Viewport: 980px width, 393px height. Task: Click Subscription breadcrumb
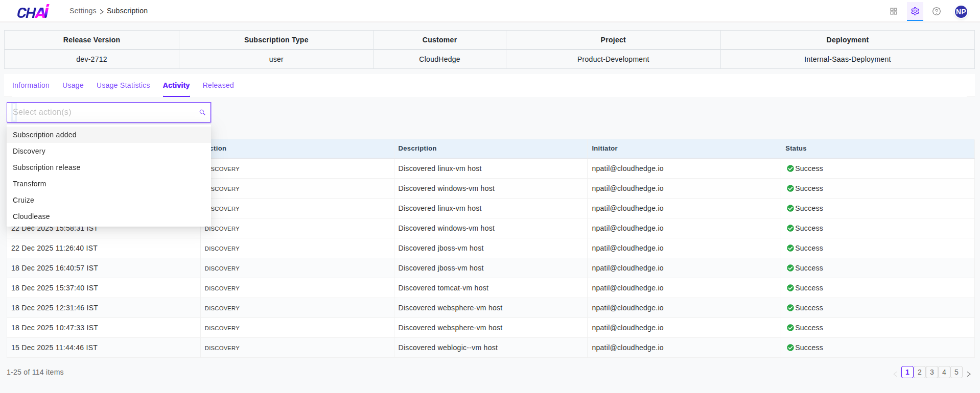[127, 11]
